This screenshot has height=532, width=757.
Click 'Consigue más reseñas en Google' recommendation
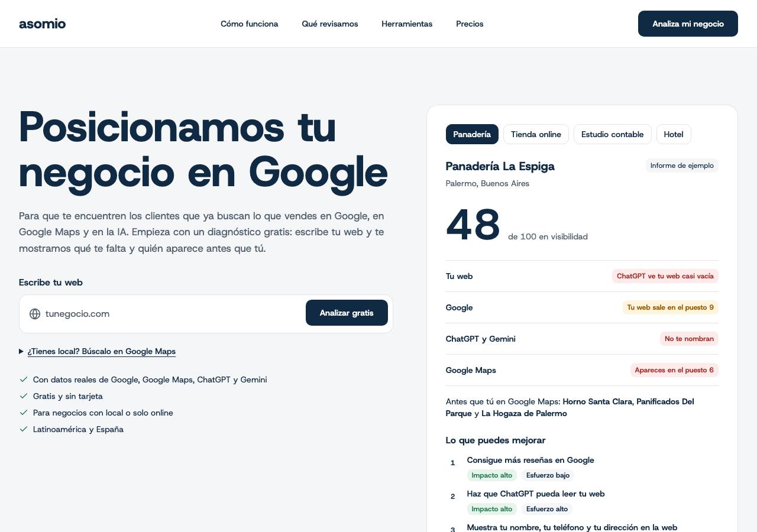530,460
